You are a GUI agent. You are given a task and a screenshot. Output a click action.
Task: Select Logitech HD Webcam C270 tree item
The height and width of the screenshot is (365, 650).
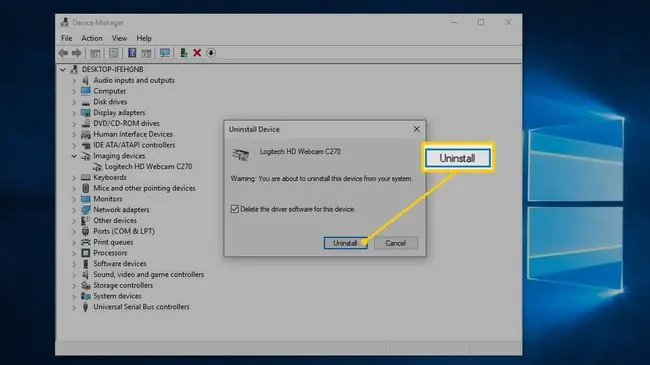(148, 166)
